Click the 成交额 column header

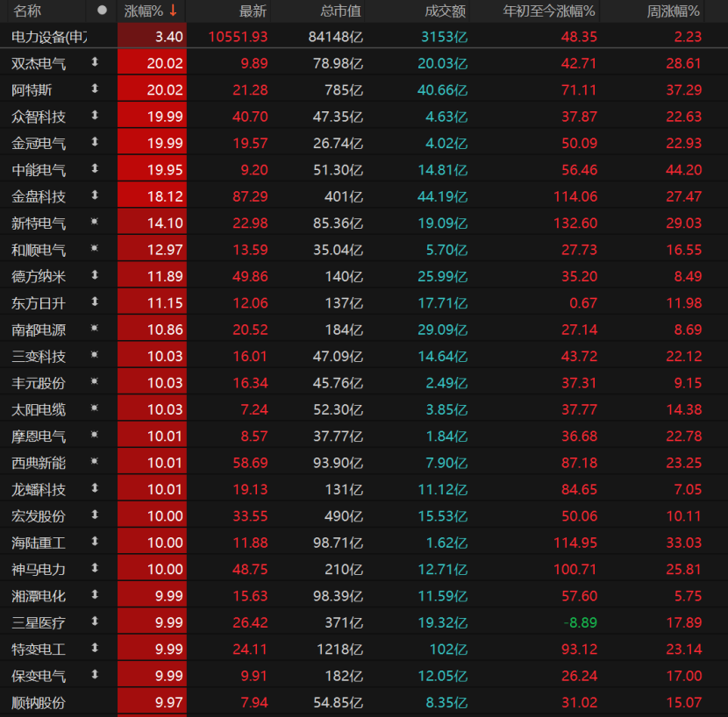pos(445,11)
